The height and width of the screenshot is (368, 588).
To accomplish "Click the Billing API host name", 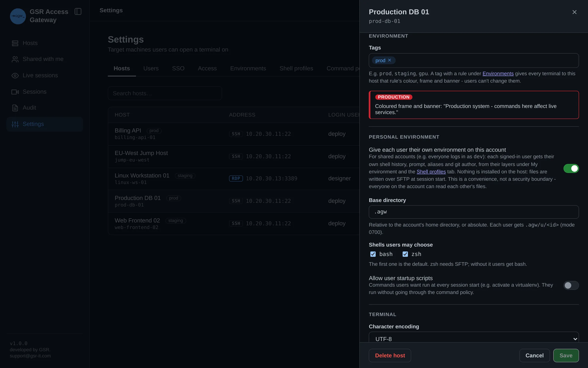I will (x=128, y=131).
